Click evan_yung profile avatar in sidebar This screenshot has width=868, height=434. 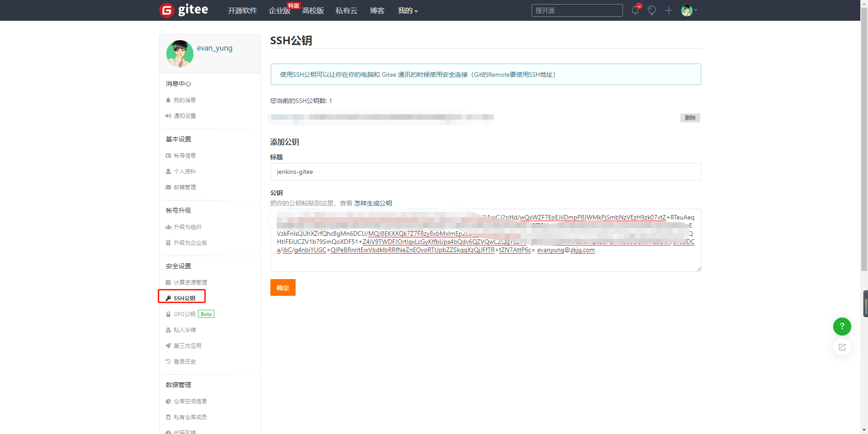(x=179, y=53)
